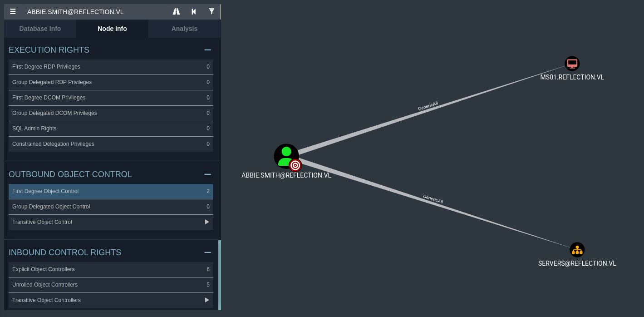644x317 pixels.
Task: Collapse the Outbound Object Control section
Action: coord(207,174)
